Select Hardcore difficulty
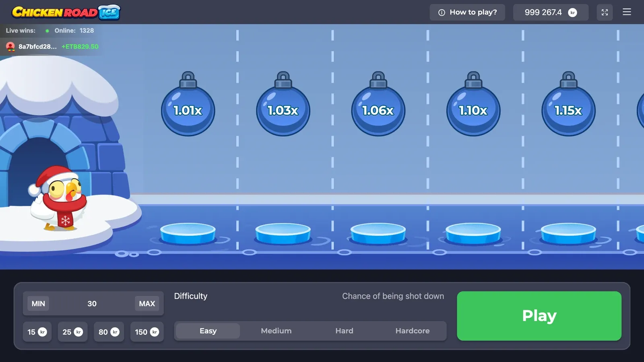Viewport: 644px width, 362px height. [413, 331]
